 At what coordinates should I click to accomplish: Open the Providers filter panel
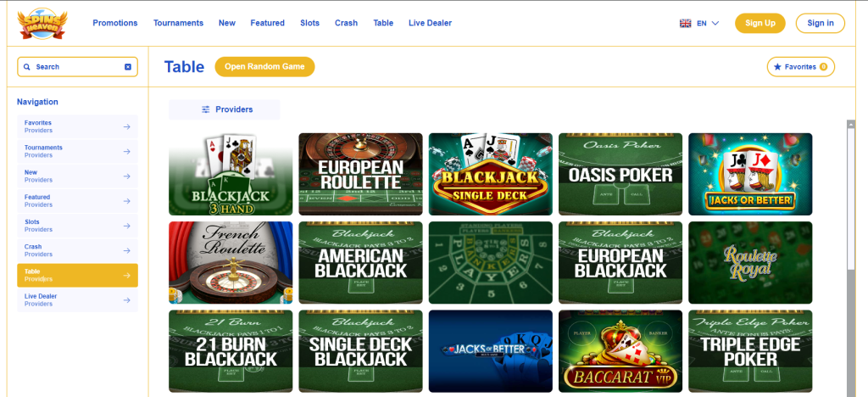[224, 109]
